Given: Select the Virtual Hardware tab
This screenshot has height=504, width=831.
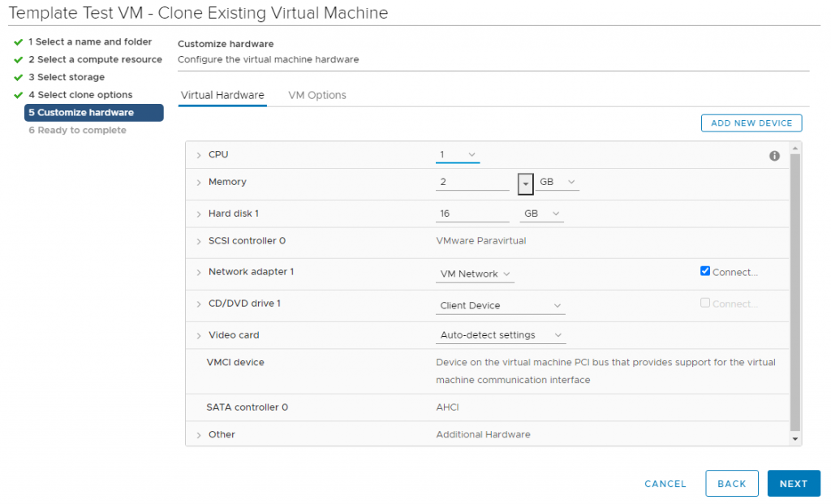Looking at the screenshot, I should pos(222,95).
